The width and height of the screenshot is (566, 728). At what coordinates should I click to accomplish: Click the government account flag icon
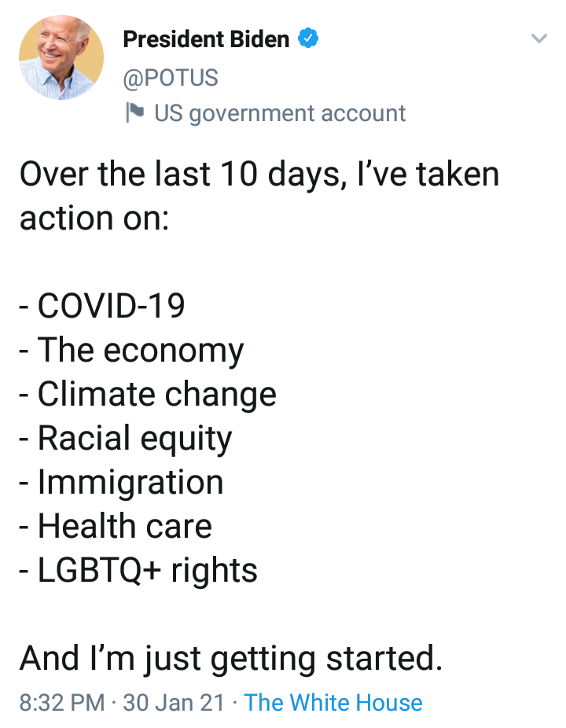pyautogui.click(x=135, y=112)
